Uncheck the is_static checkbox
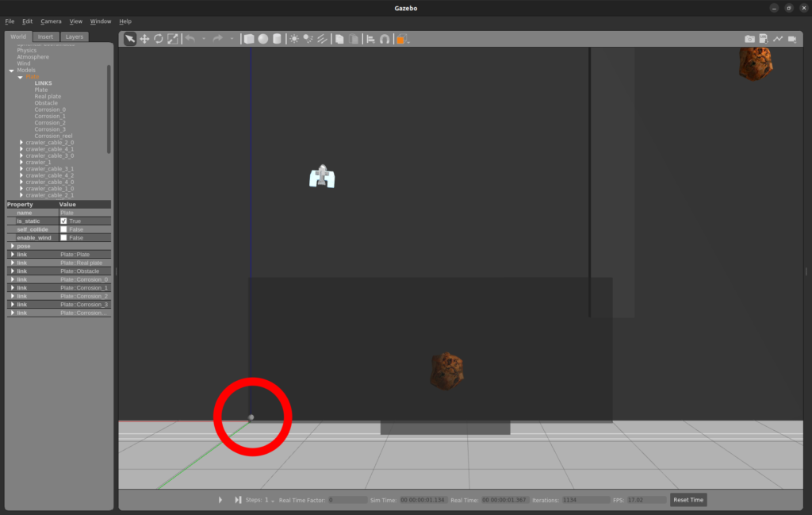 click(x=64, y=221)
